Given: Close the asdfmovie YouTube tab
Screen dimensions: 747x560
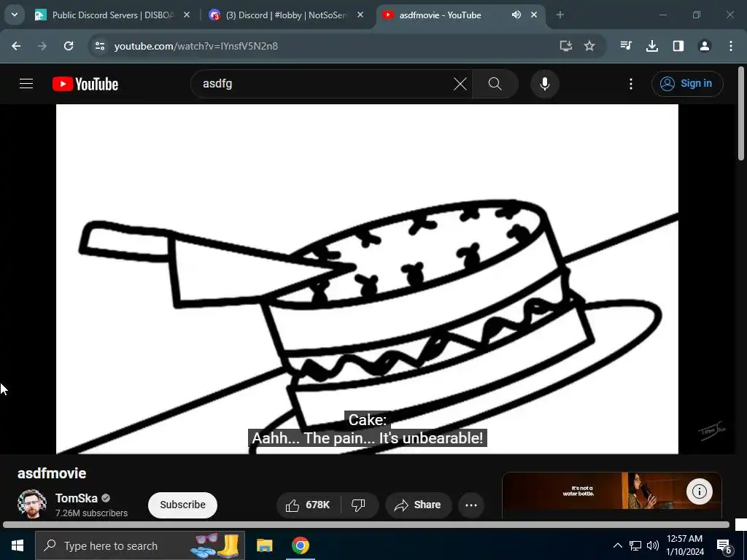Looking at the screenshot, I should (x=534, y=15).
